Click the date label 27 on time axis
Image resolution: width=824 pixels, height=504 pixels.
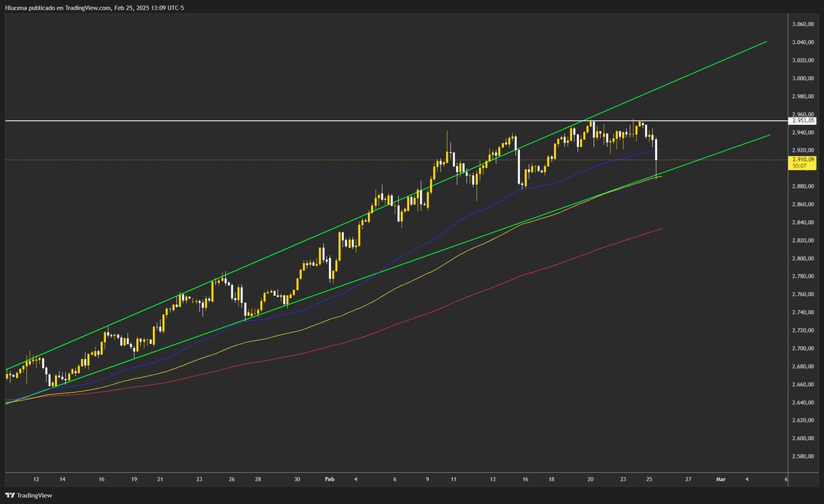(688, 479)
